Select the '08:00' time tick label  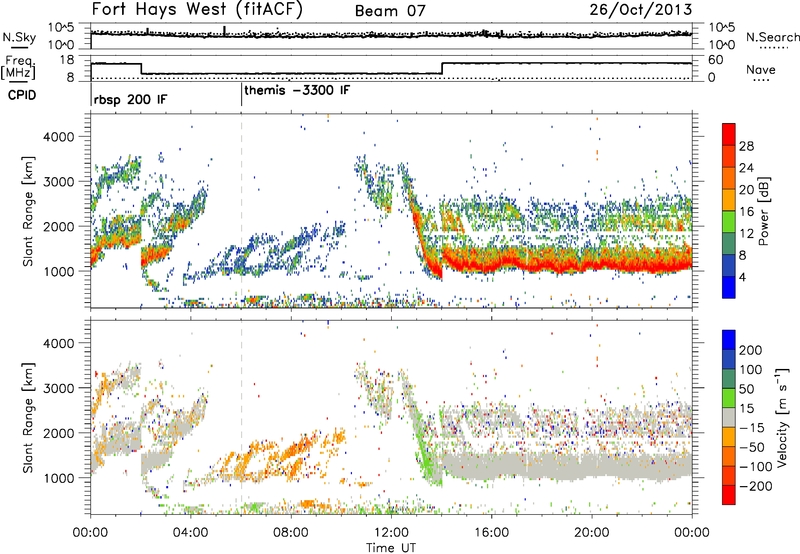pos(291,532)
